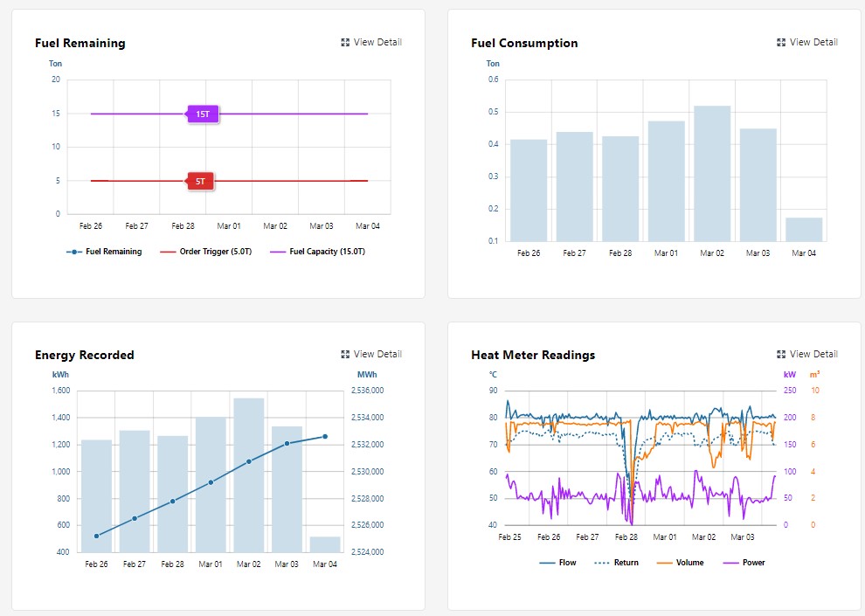
Task: Select Mar 01 bar in Fuel Consumption
Action: [x=667, y=181]
